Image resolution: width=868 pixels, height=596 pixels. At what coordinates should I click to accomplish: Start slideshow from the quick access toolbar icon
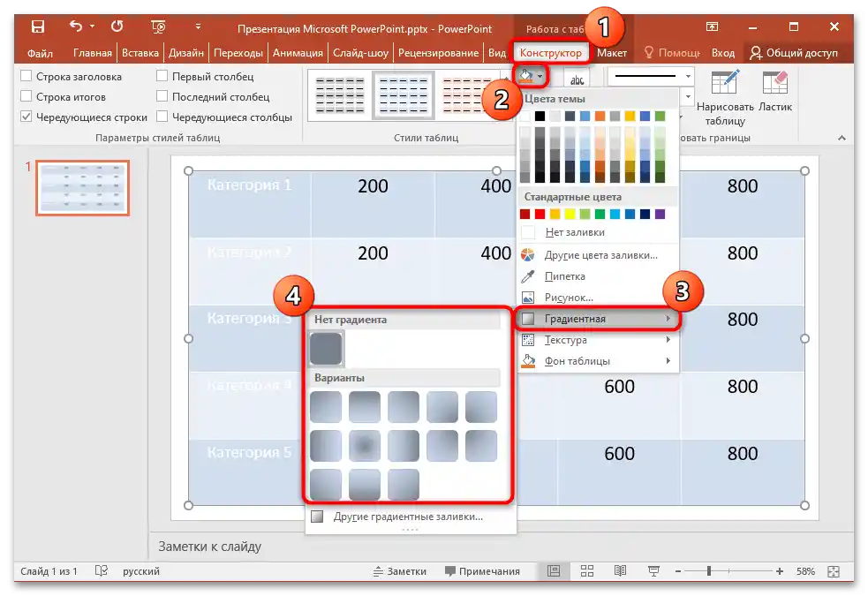tap(157, 26)
